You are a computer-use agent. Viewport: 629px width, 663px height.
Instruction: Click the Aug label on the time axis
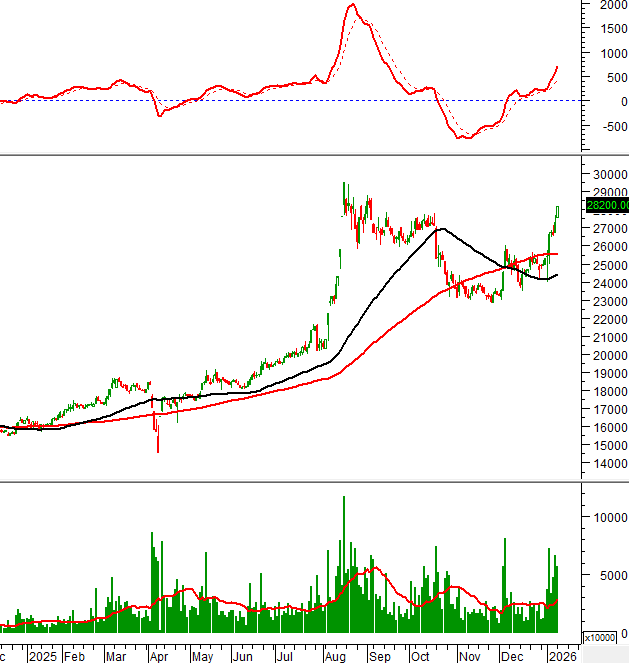click(337, 657)
